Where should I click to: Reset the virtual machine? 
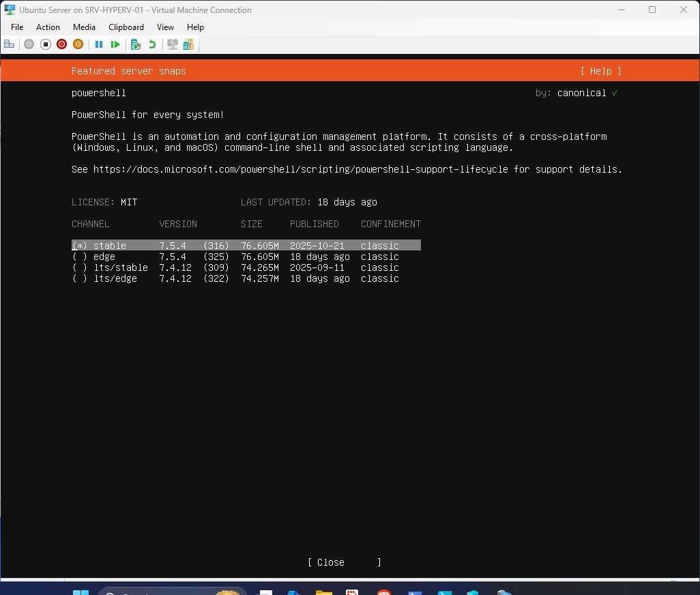point(115,44)
